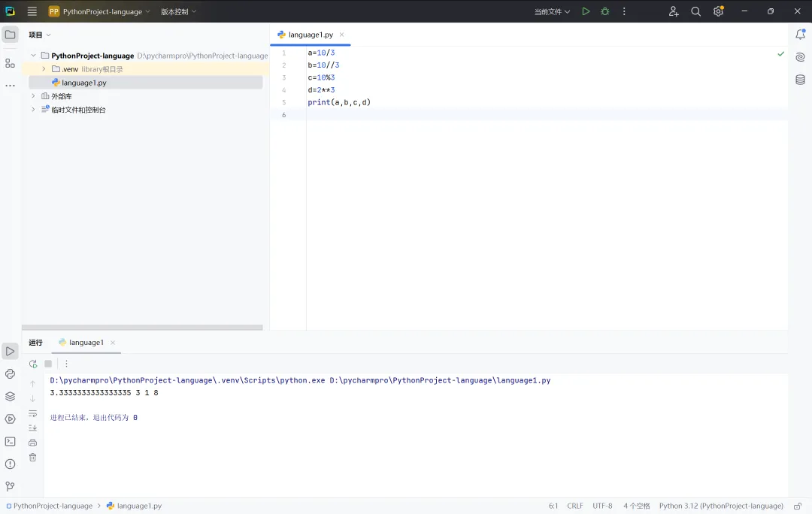Clear console output with trash icon
The width and height of the screenshot is (812, 514).
32,458
